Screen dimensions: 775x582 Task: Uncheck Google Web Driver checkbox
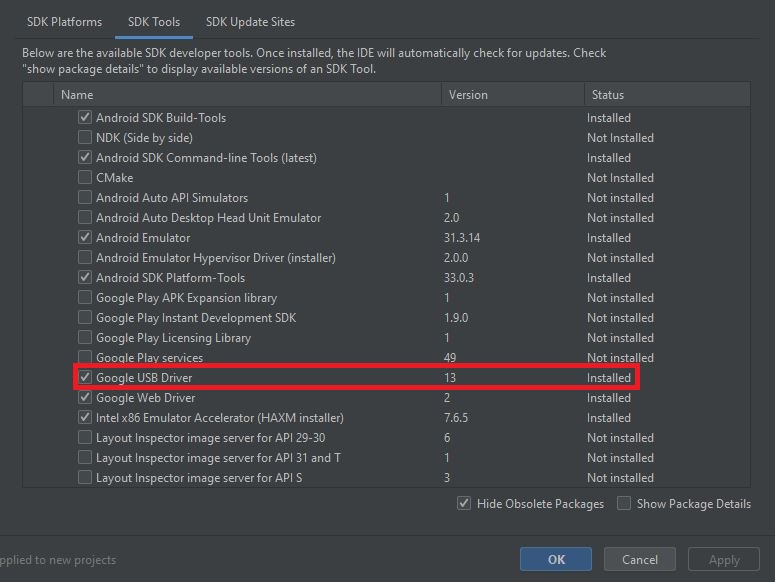point(85,397)
